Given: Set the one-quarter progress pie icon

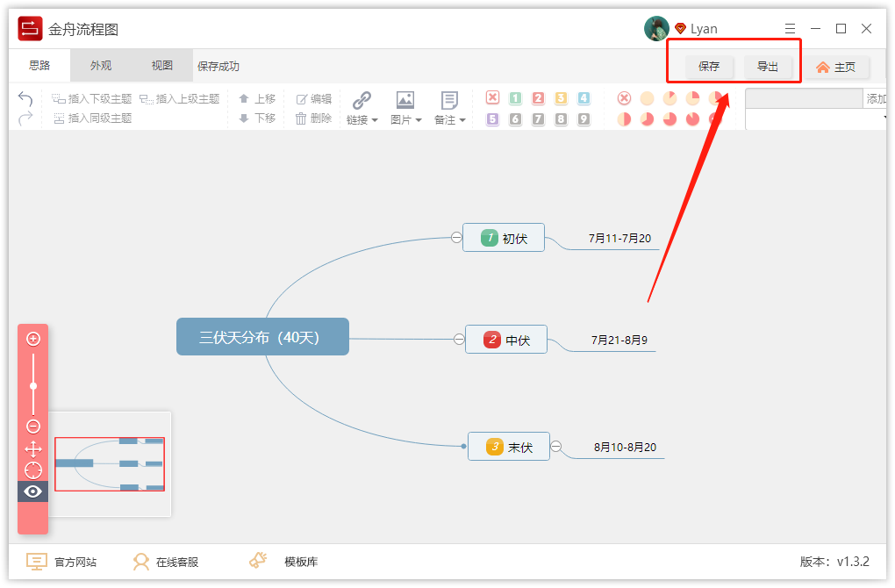Looking at the screenshot, I should (692, 98).
